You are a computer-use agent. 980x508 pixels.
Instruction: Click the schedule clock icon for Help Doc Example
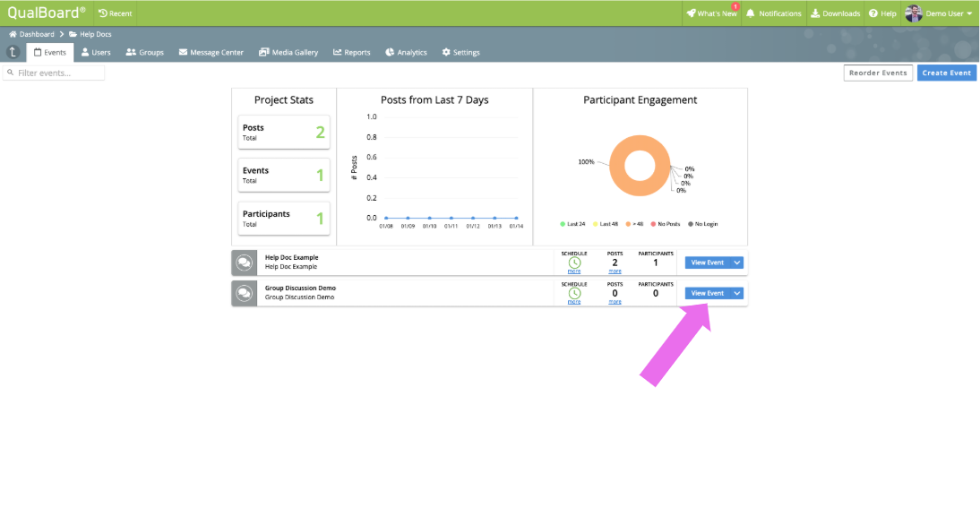(574, 263)
